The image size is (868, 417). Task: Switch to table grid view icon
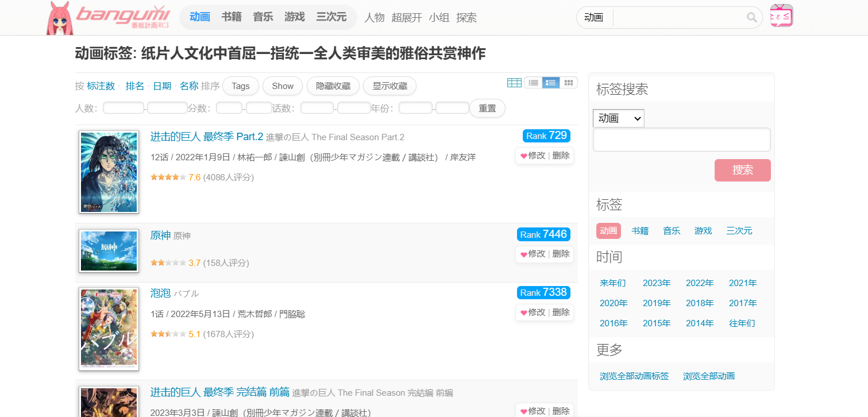pyautogui.click(x=514, y=83)
